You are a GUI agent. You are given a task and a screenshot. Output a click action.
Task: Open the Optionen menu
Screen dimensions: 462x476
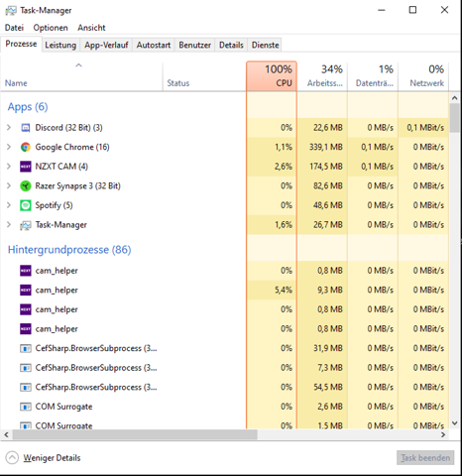[51, 28]
